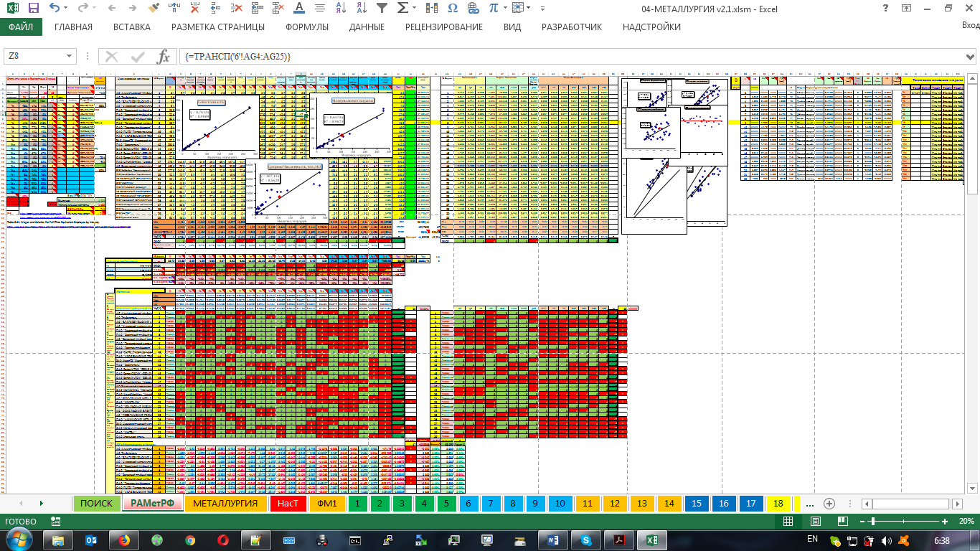
Task: Add a new sheet with the plus button
Action: pos(829,504)
